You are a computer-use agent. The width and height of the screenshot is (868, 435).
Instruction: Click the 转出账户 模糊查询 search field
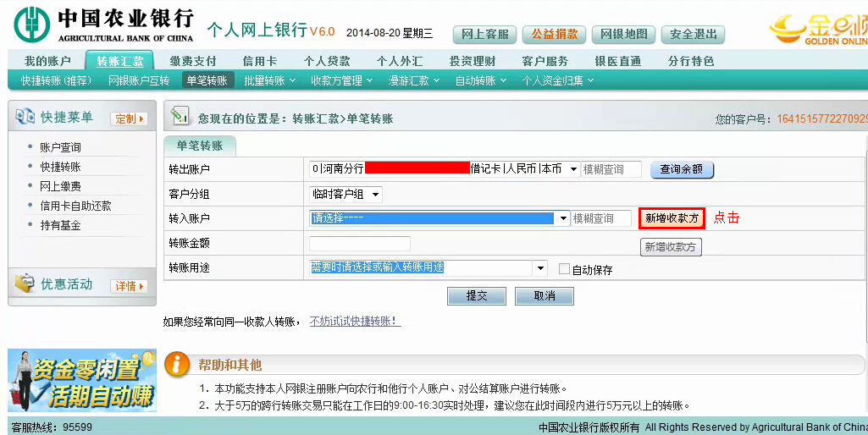click(611, 169)
